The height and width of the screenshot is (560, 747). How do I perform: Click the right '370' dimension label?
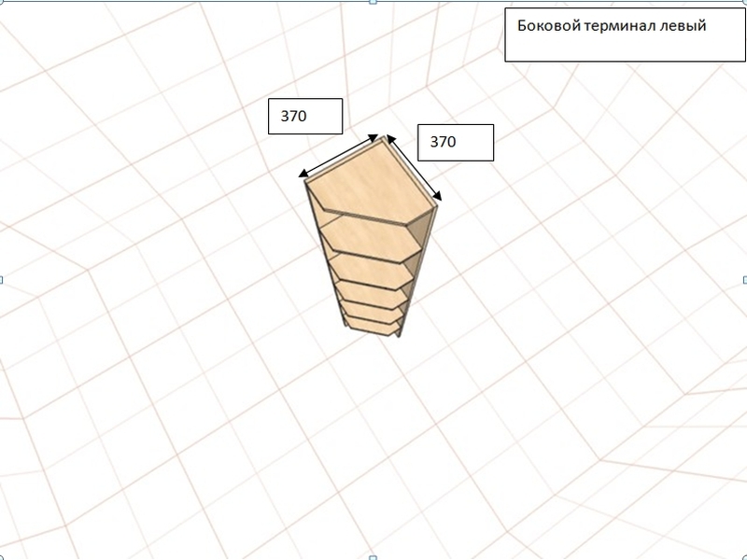(x=456, y=143)
